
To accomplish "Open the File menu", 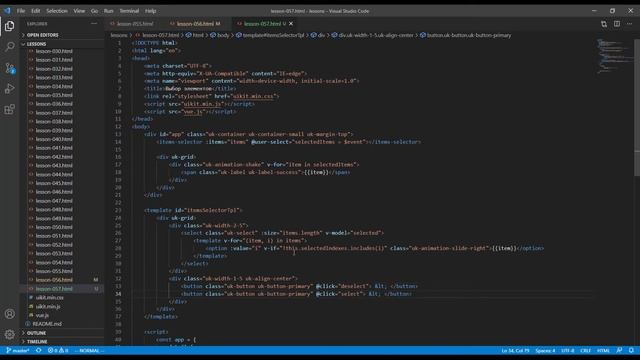I will tap(21, 11).
